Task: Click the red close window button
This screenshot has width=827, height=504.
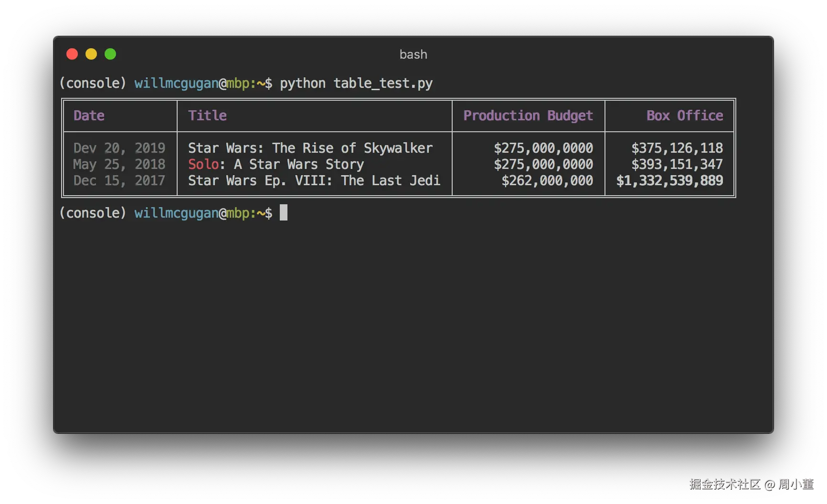Action: pos(72,54)
